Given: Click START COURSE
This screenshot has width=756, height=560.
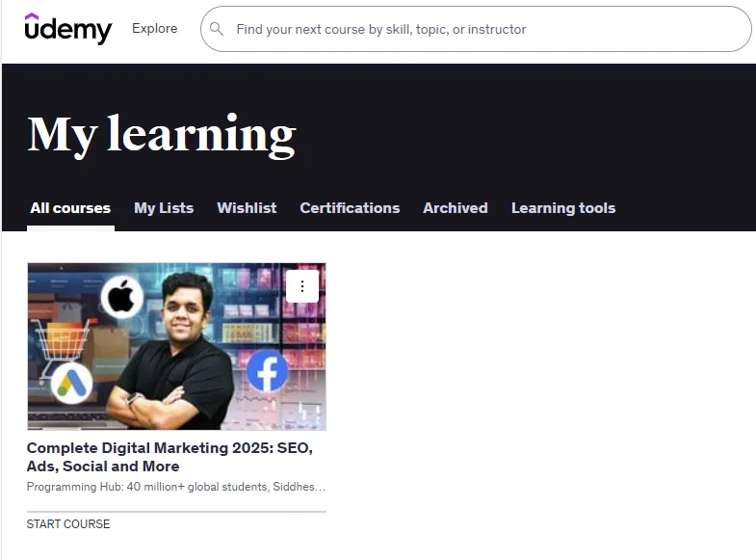Looking at the screenshot, I should click(x=68, y=523).
